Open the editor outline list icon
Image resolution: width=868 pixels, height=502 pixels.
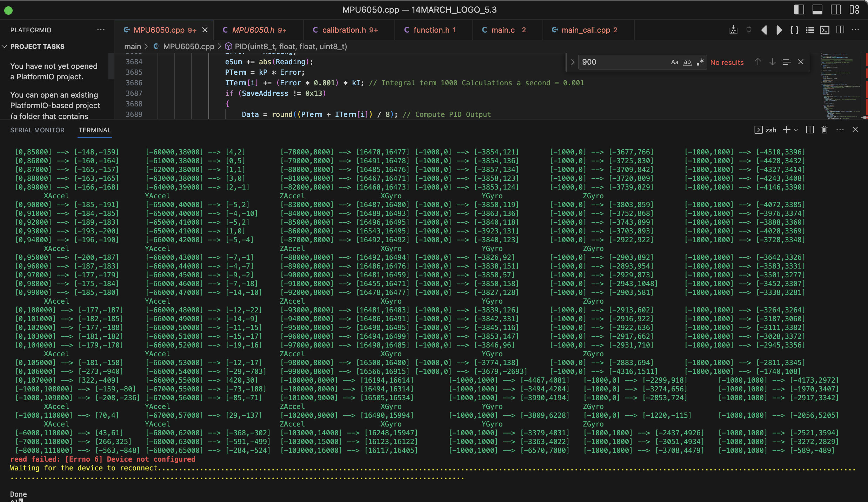[x=809, y=30]
